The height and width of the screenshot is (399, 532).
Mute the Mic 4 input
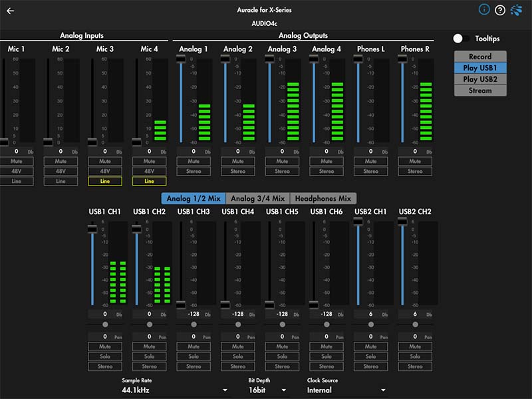coord(149,161)
